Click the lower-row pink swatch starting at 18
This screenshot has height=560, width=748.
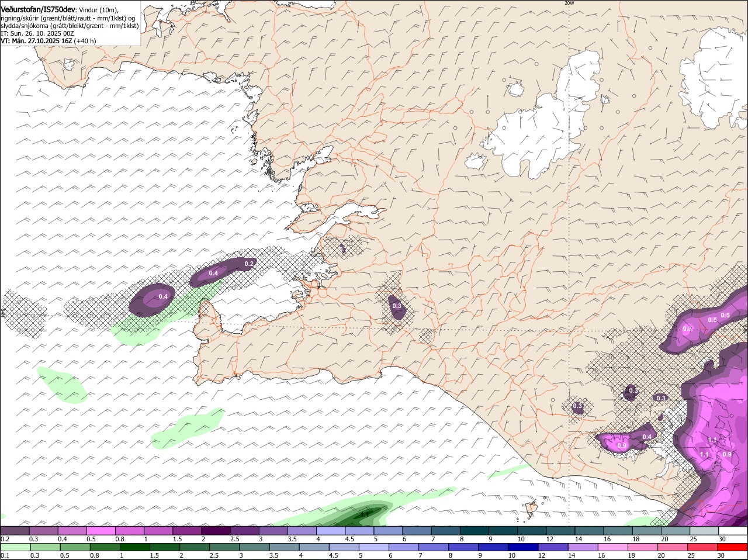tap(644, 547)
